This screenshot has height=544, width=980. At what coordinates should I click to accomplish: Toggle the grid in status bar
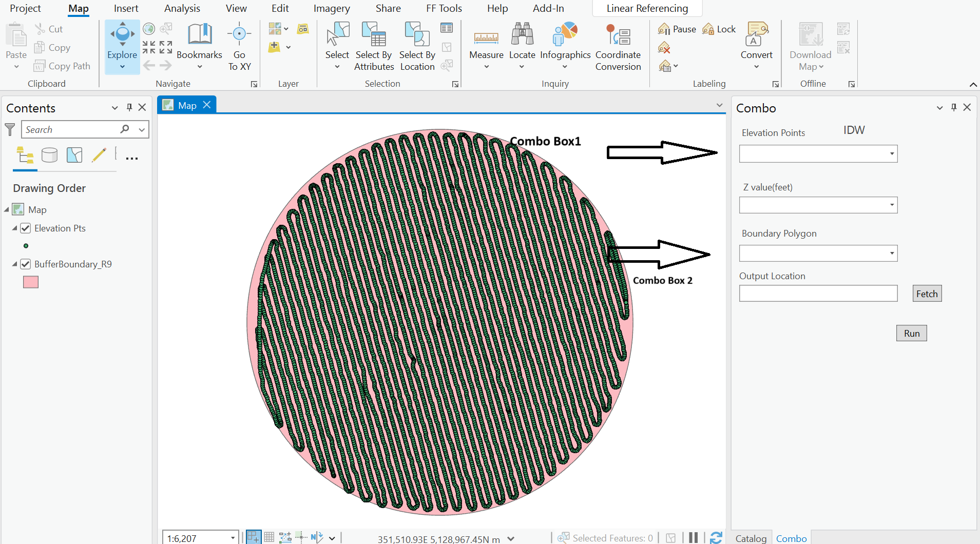[269, 537]
